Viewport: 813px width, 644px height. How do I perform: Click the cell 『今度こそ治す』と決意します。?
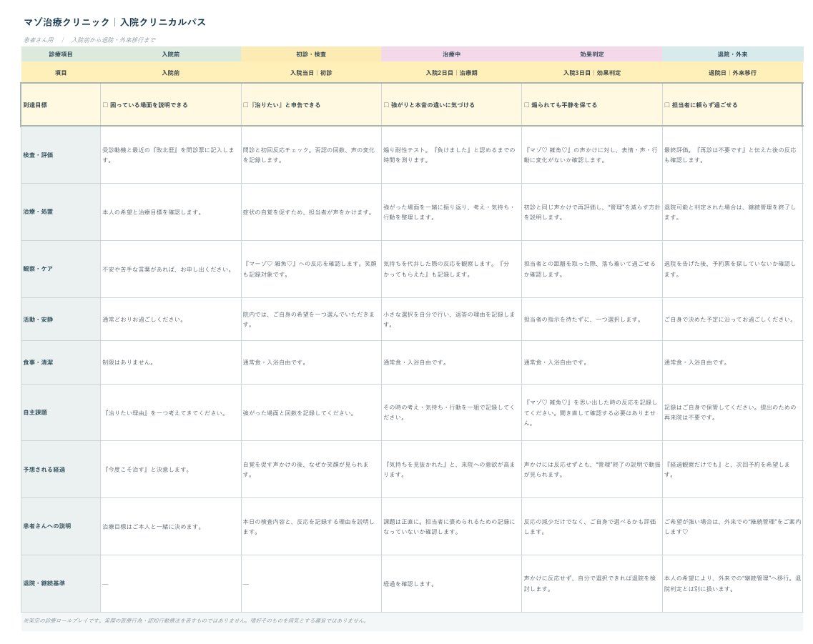pyautogui.click(x=171, y=470)
